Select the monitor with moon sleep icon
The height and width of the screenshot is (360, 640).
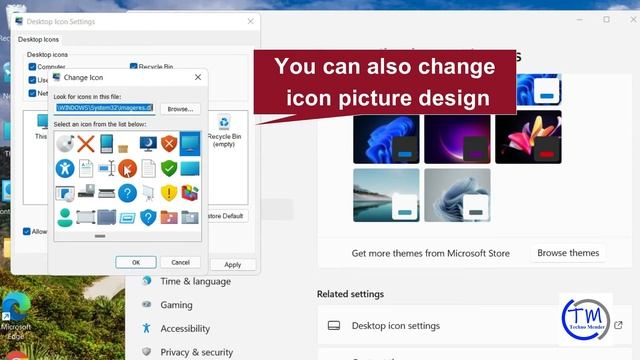pos(148,144)
